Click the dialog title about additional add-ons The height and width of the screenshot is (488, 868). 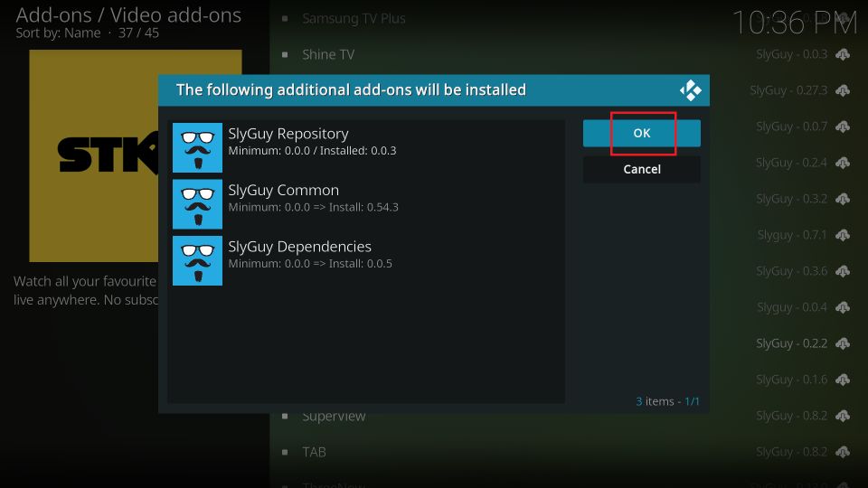pos(351,90)
